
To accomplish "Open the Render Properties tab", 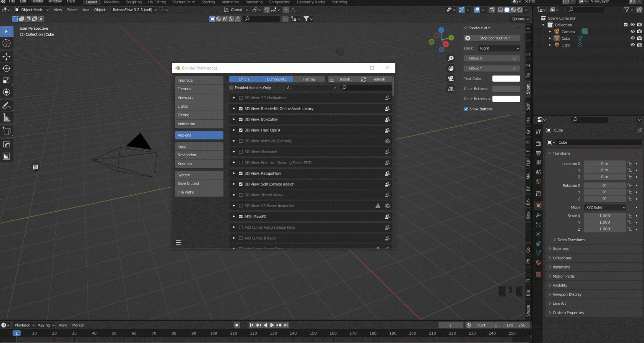I will coord(538,142).
